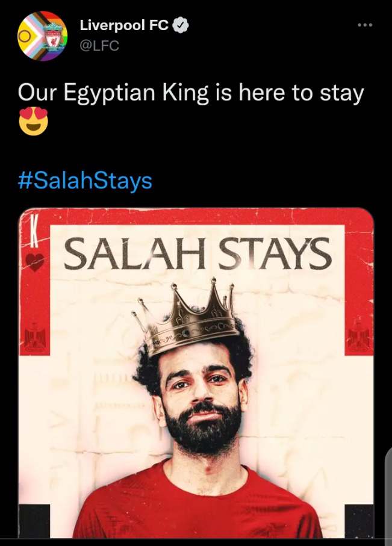
Task: Open the #SalahStays hashtag link
Action: click(85, 181)
